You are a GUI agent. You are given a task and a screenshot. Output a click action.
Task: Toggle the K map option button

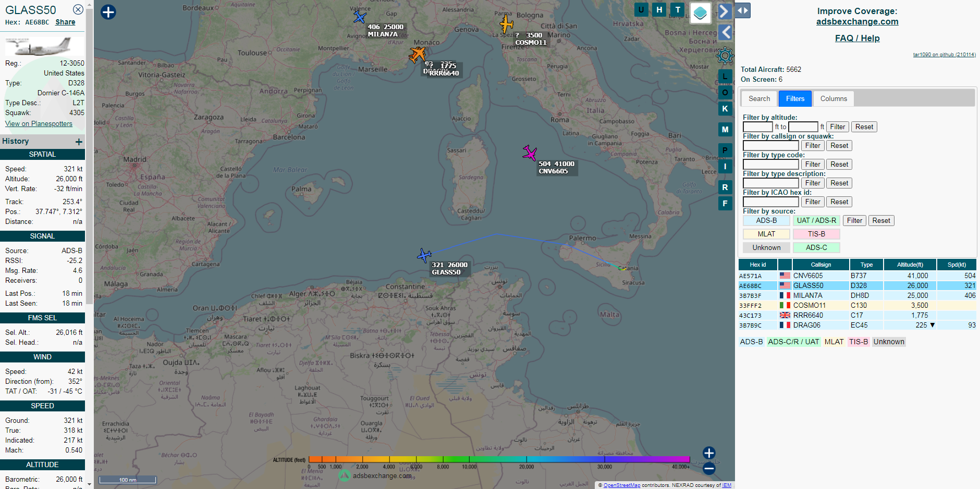(725, 109)
